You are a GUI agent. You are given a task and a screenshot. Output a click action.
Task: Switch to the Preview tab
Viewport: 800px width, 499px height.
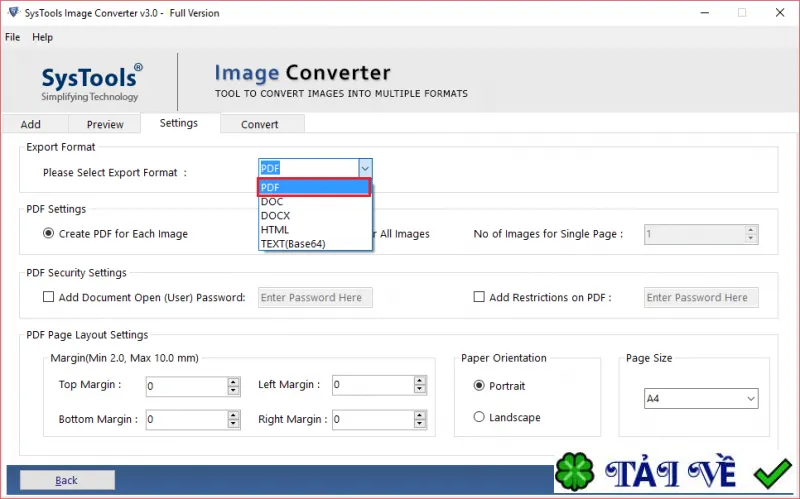point(105,124)
